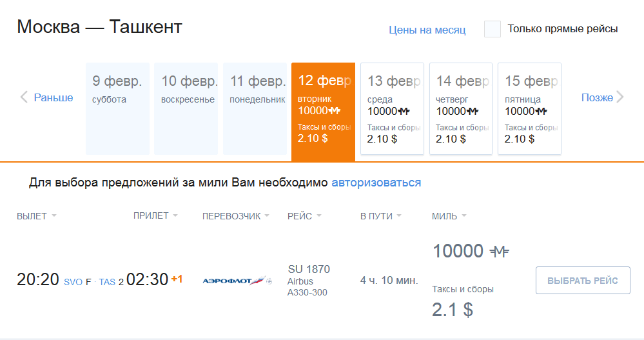Open the Цены на месяц link

[427, 30]
